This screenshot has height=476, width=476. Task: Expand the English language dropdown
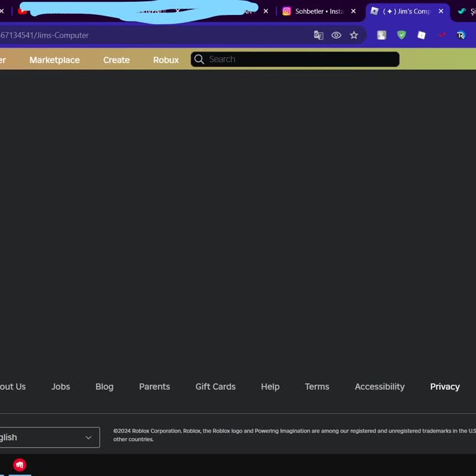click(50, 438)
